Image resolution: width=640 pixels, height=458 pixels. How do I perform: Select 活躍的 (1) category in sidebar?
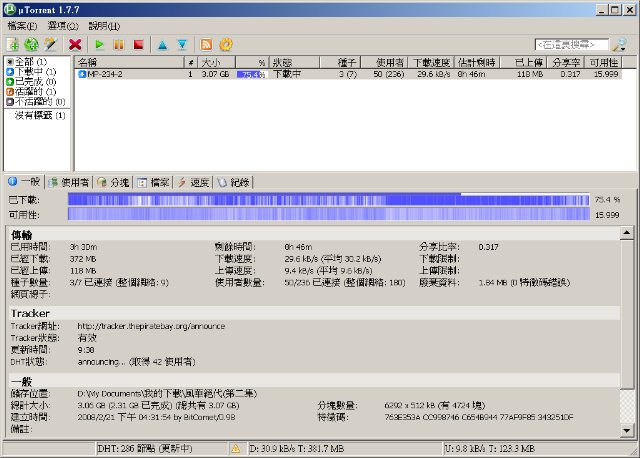coord(31,91)
